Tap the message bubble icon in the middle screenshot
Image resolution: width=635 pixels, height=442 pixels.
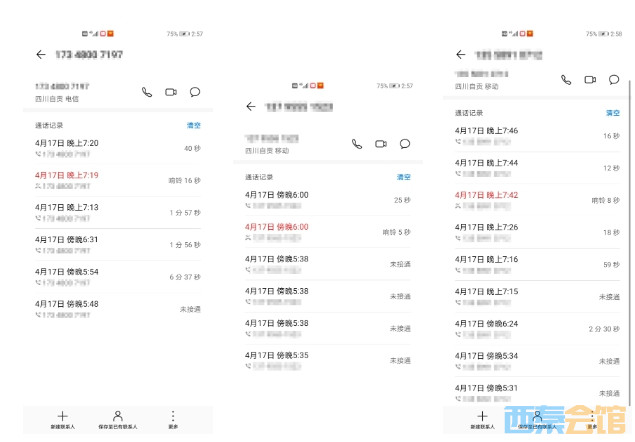point(405,144)
